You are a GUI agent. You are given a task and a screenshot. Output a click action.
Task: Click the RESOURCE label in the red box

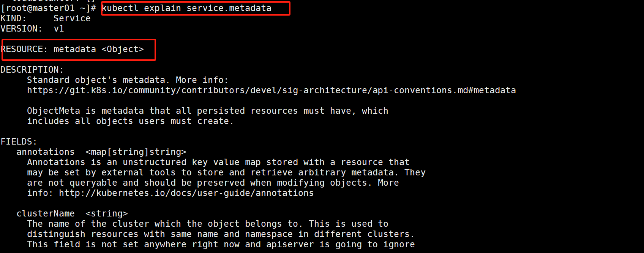coord(24,49)
